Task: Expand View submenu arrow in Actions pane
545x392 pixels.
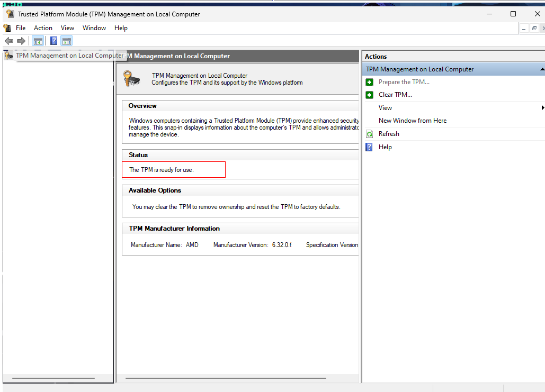Action: pyautogui.click(x=542, y=107)
